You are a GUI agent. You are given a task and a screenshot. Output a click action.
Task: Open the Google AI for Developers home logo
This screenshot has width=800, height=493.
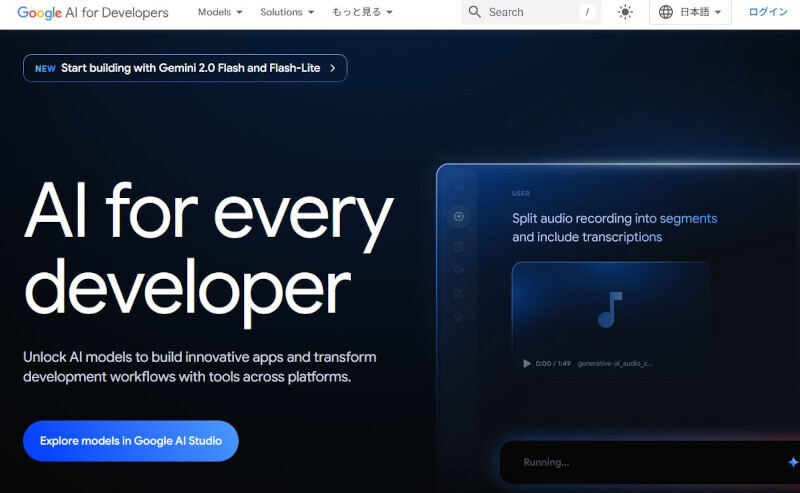(92, 12)
